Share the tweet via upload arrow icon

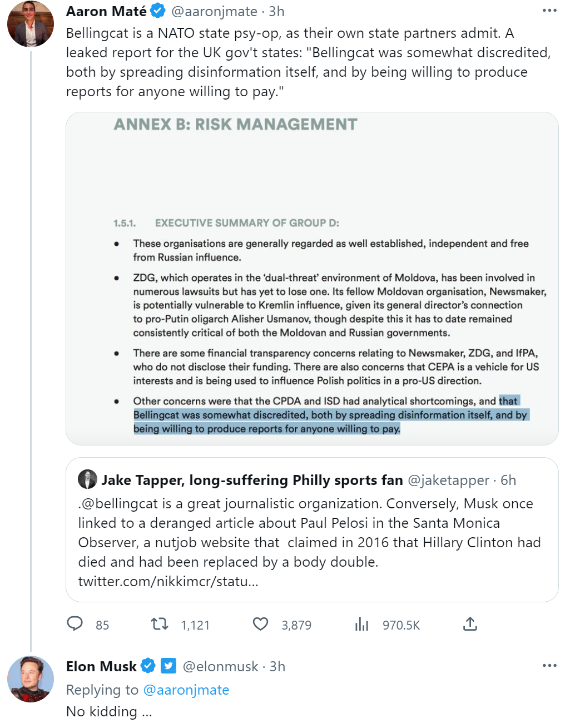pos(470,624)
